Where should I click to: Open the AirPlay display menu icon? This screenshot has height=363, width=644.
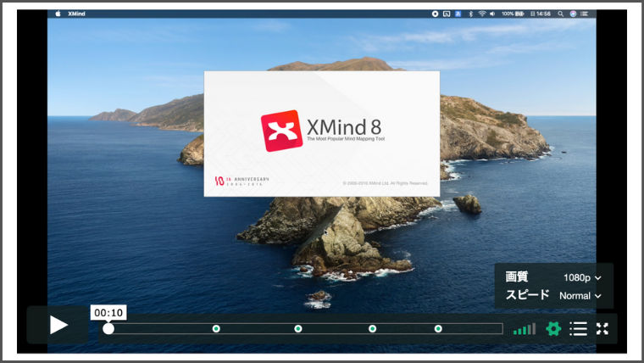(x=447, y=14)
